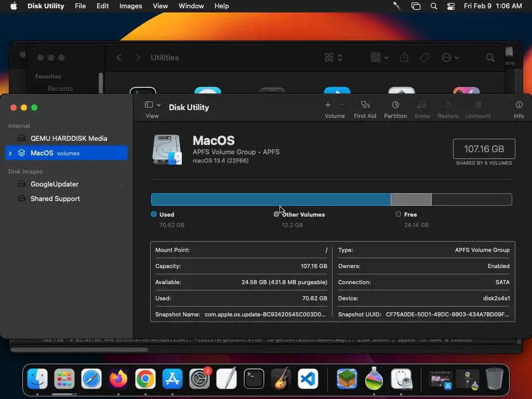
Task: Click Finder Share icon
Action: click(x=404, y=57)
